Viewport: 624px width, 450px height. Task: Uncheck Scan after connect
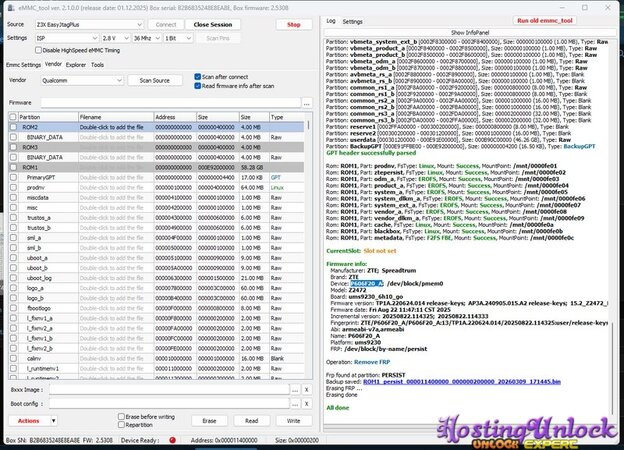pos(196,76)
